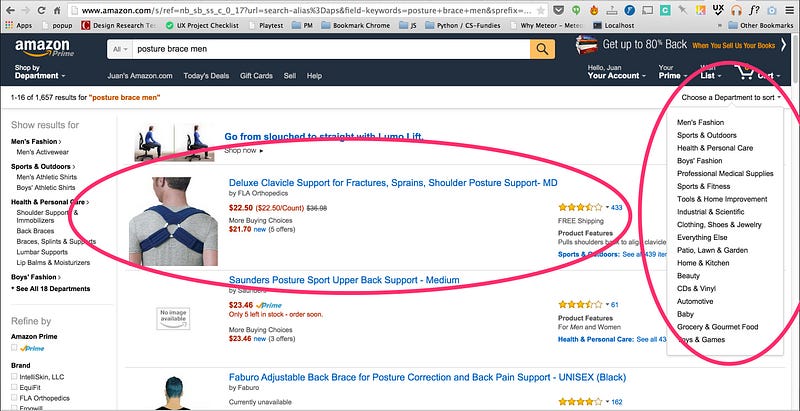This screenshot has height=411, width=800.
Task: Expand the Shop by Department dropdown
Action: coord(40,72)
